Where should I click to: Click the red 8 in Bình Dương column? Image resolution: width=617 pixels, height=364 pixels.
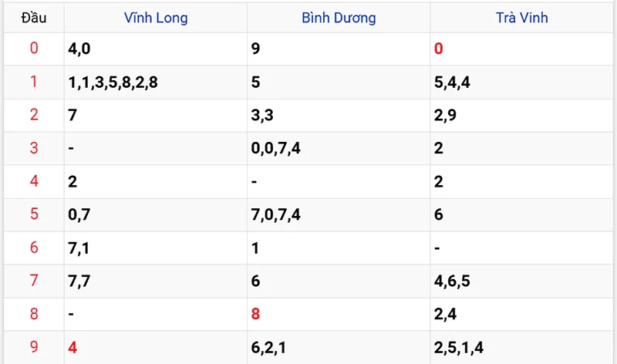(x=255, y=314)
